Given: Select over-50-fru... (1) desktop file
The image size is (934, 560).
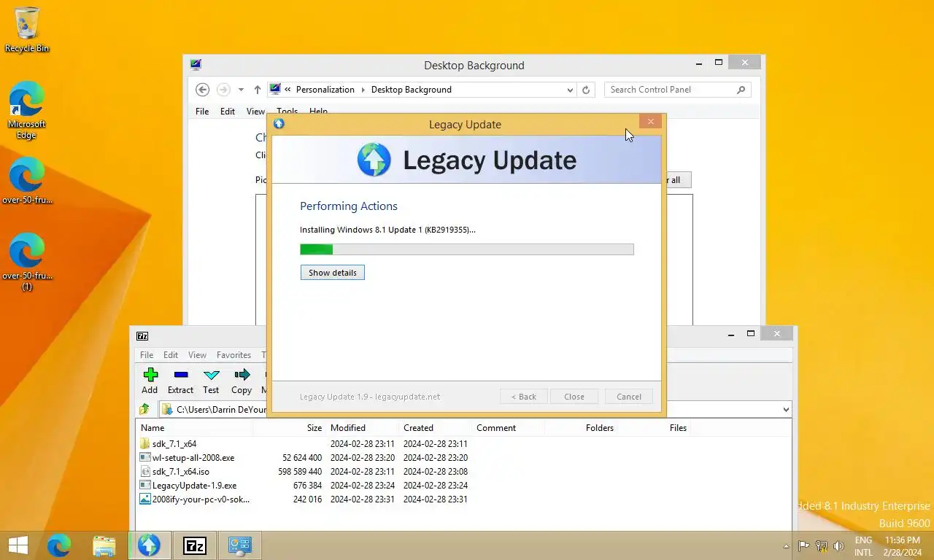Looking at the screenshot, I should 27,262.
